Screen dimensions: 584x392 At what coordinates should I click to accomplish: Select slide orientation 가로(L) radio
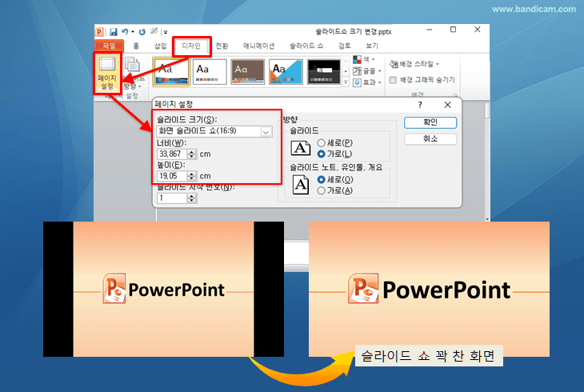point(321,154)
